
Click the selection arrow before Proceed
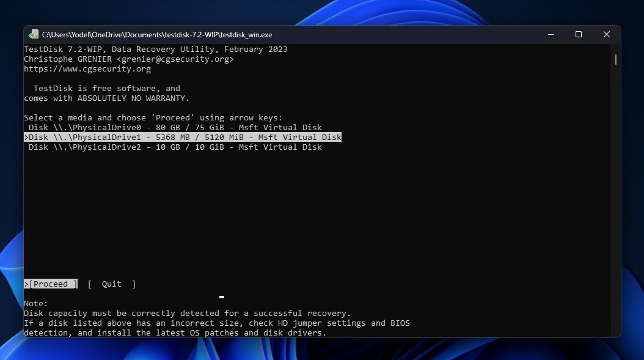[26, 284]
